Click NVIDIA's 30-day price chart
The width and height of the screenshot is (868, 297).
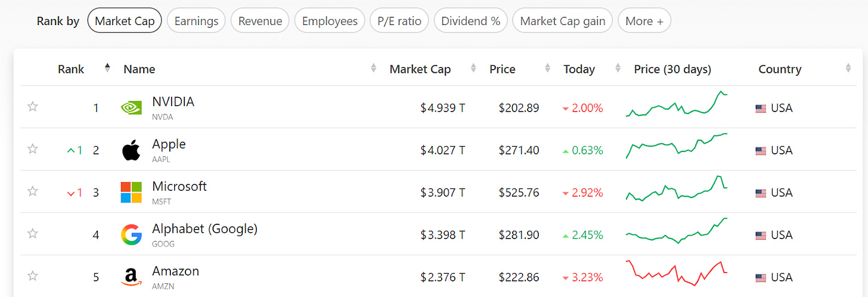tap(676, 104)
